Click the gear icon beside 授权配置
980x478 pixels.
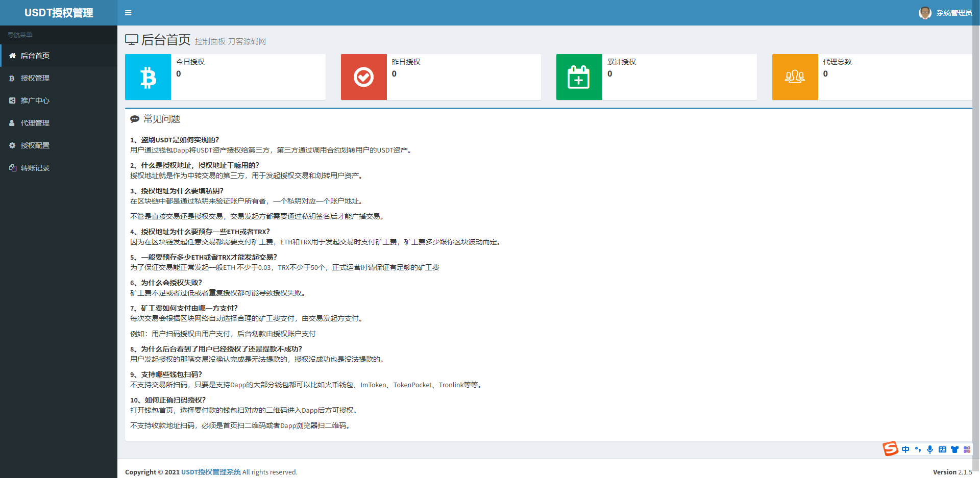point(12,145)
